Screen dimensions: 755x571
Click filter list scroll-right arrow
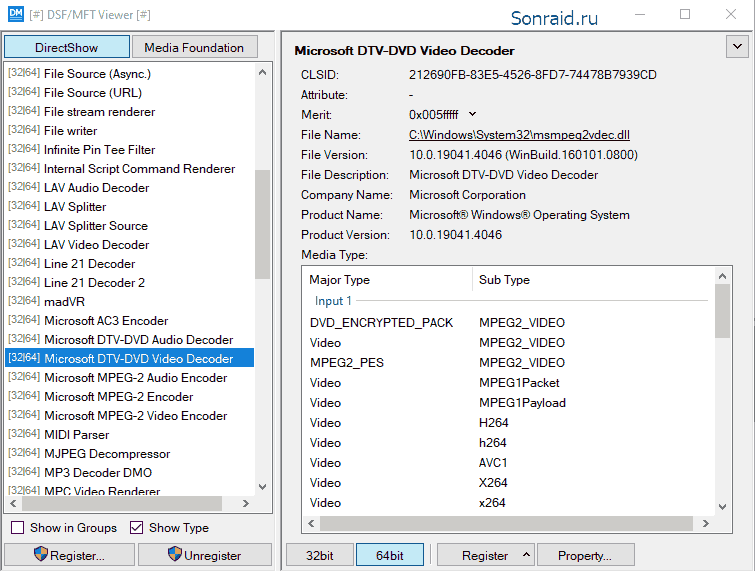246,504
